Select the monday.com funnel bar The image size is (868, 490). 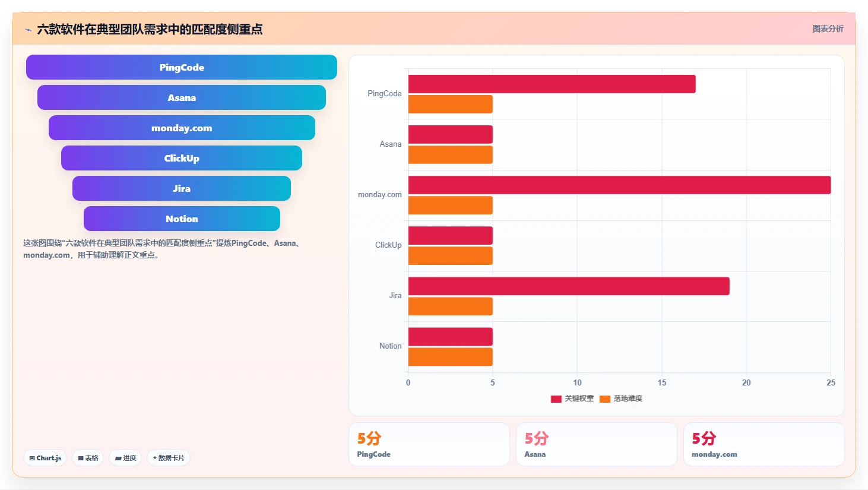pyautogui.click(x=182, y=128)
